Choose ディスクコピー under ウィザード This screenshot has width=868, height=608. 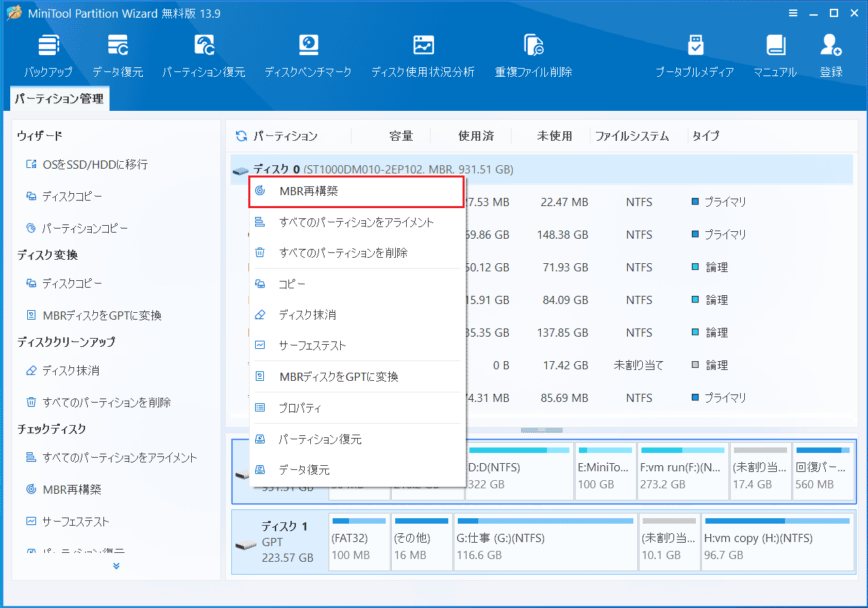coord(64,197)
